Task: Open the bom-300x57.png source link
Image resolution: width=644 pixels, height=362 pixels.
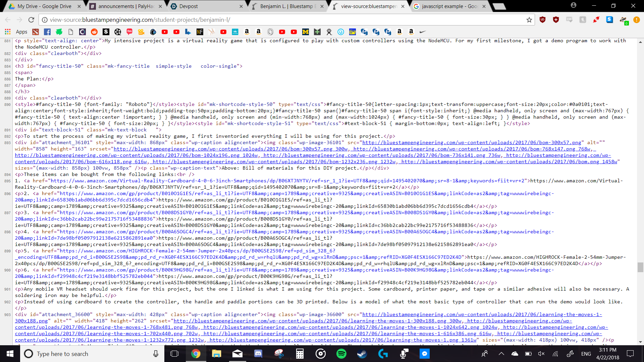Action: point(472,142)
